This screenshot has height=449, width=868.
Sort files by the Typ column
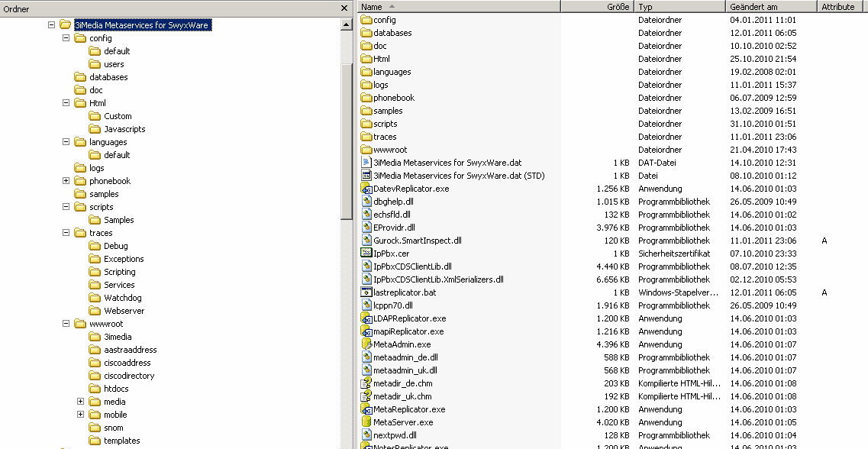(x=679, y=7)
